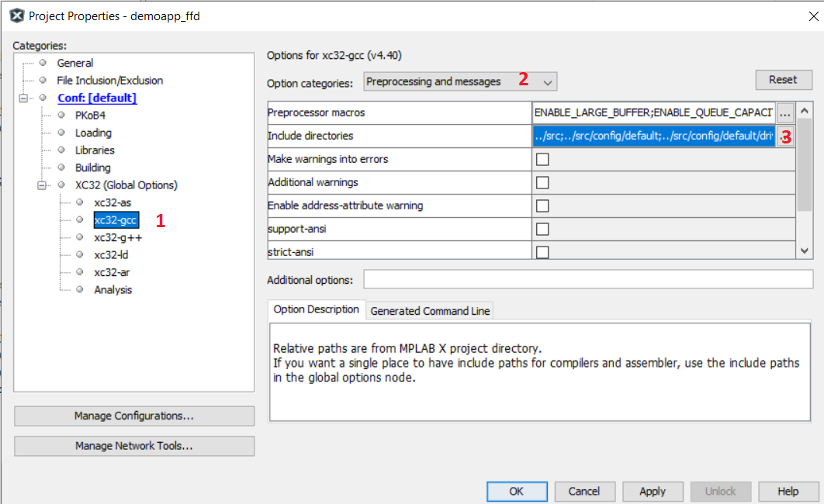824x504 pixels.
Task: Click the scroll up arrow in options table
Action: click(x=805, y=112)
